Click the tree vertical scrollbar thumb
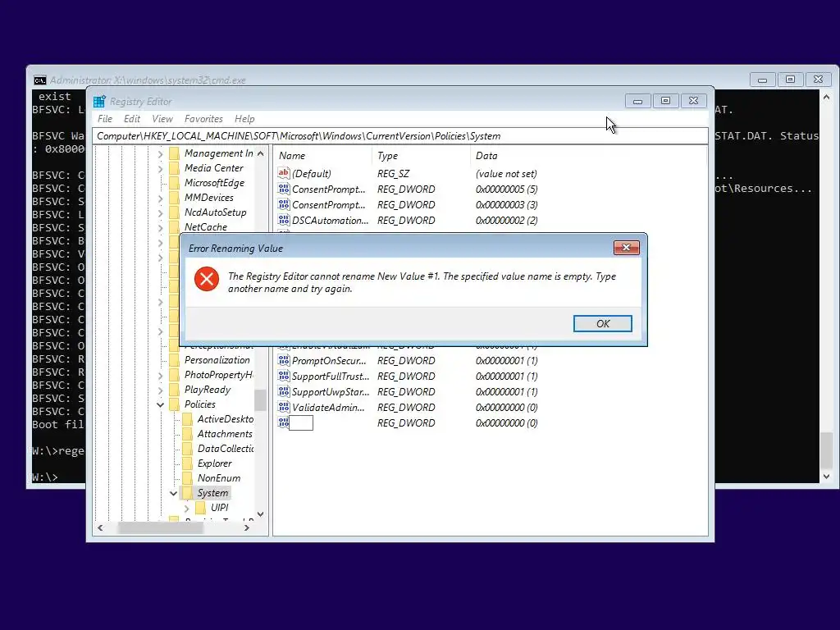 [260, 399]
